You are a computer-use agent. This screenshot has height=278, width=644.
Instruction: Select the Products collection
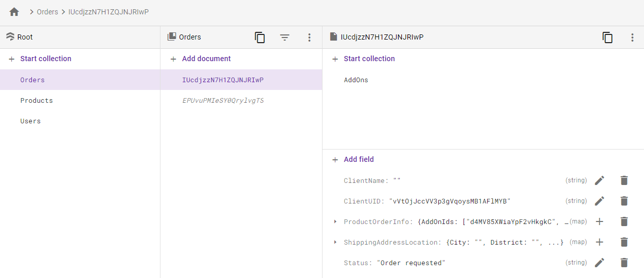(x=37, y=101)
